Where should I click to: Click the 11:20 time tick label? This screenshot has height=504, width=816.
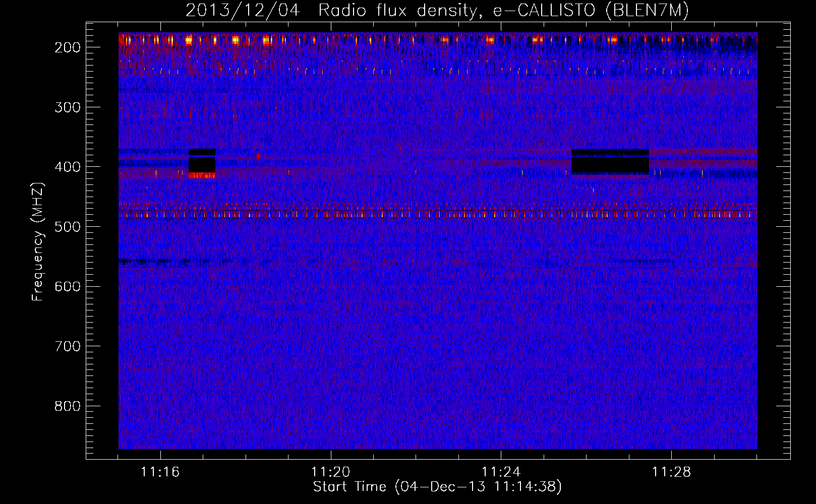point(330,472)
